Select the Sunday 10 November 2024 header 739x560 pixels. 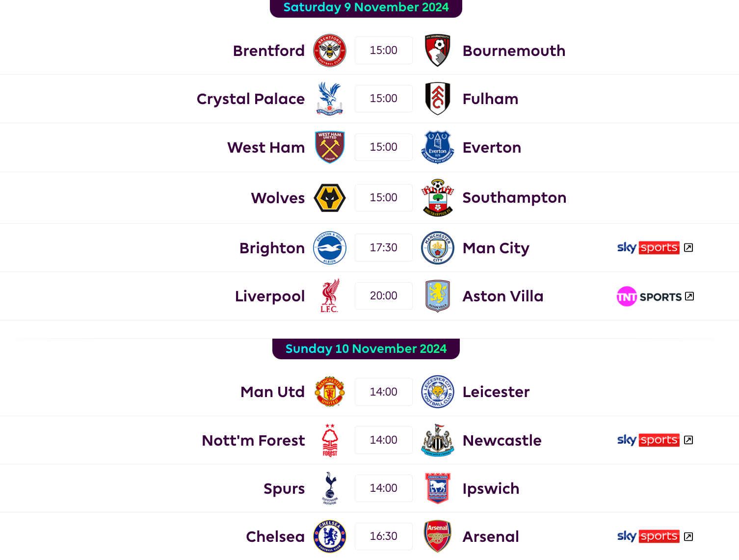pyautogui.click(x=366, y=349)
